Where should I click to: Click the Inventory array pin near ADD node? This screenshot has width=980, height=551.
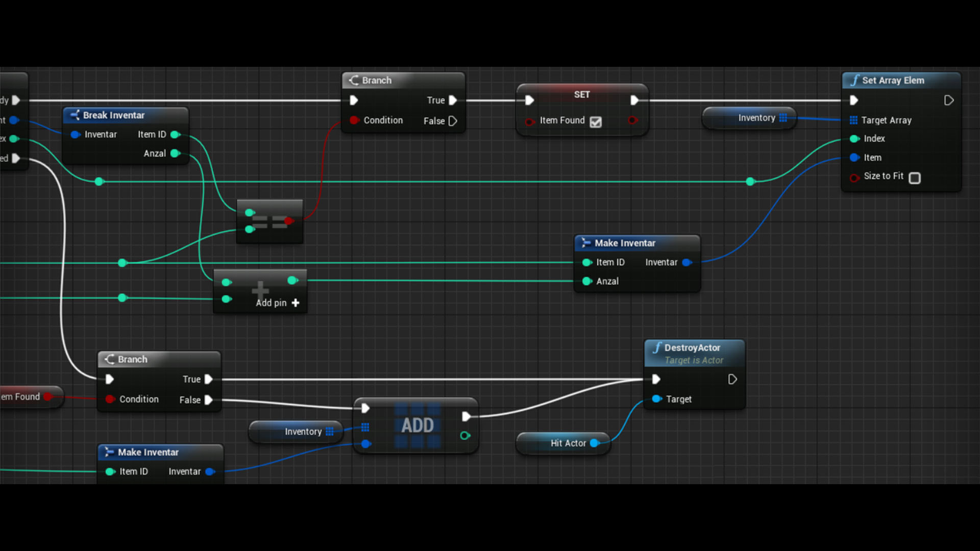click(x=330, y=432)
